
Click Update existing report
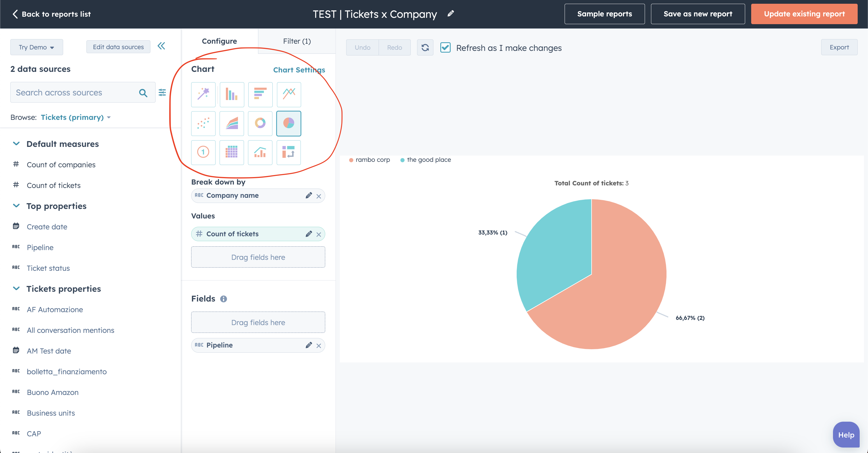point(804,14)
